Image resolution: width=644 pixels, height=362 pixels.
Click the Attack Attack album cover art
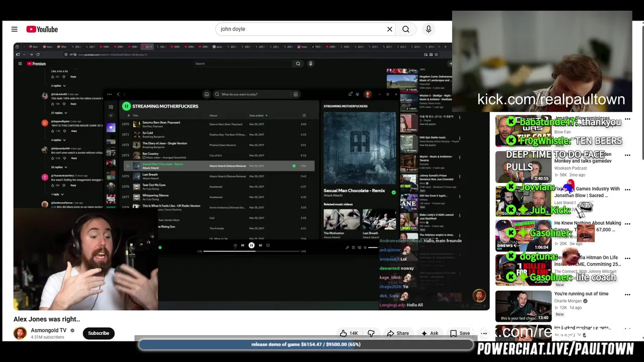[360, 148]
